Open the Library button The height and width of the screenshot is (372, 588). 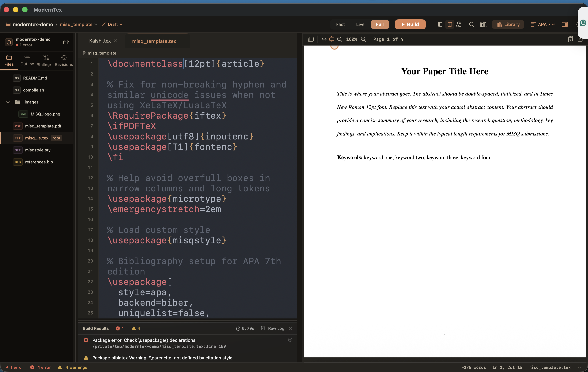pyautogui.click(x=508, y=24)
